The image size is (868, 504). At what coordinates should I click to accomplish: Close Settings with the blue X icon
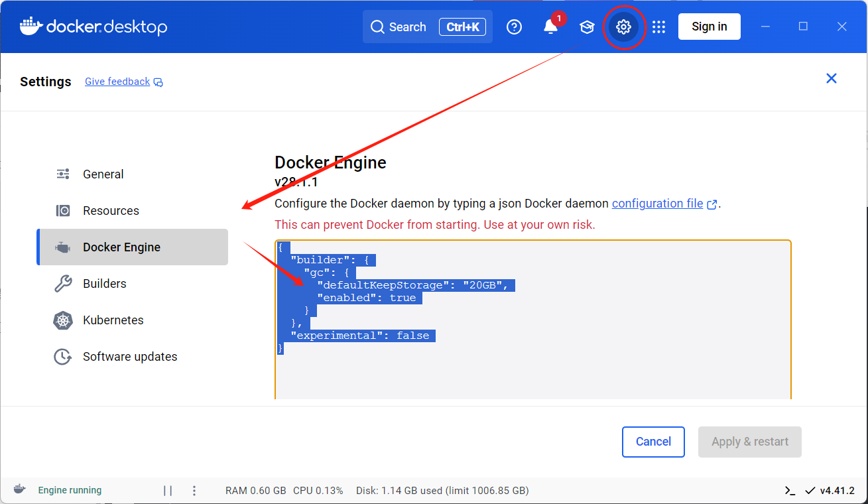click(x=832, y=78)
